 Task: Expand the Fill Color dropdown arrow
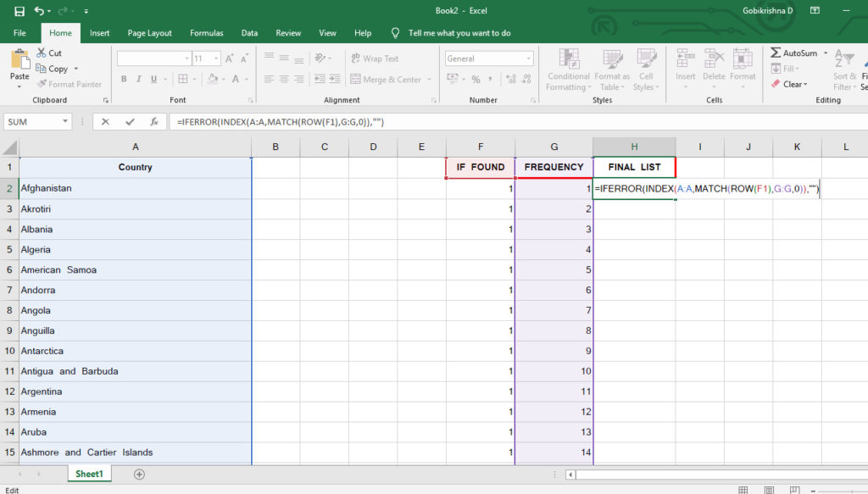(x=222, y=78)
